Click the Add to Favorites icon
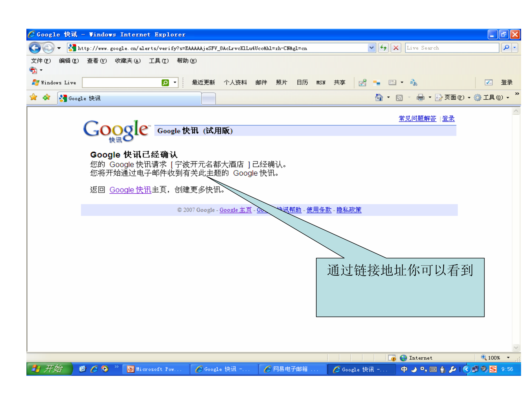This screenshot has height=399, width=532. click(x=47, y=97)
